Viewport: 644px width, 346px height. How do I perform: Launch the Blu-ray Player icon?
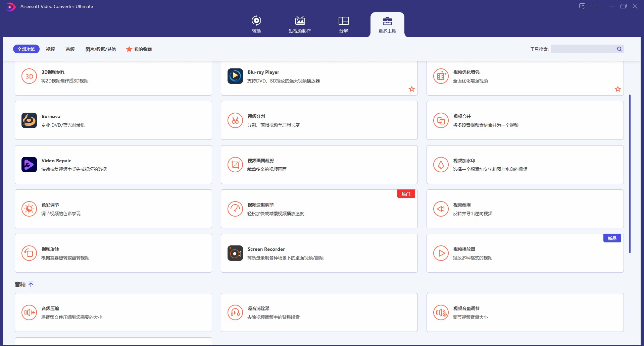pos(235,76)
